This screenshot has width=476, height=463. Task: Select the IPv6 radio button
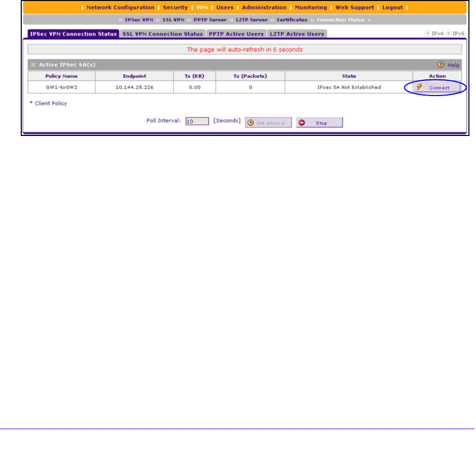click(x=448, y=33)
